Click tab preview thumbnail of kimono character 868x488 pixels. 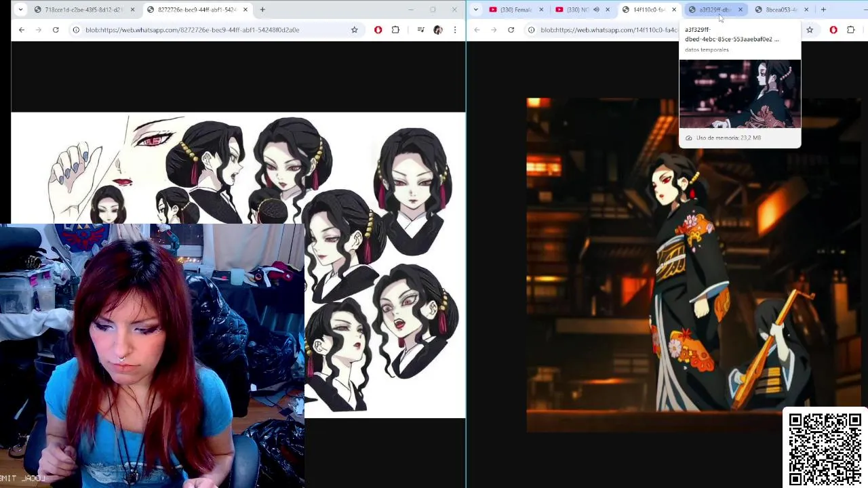tap(740, 94)
